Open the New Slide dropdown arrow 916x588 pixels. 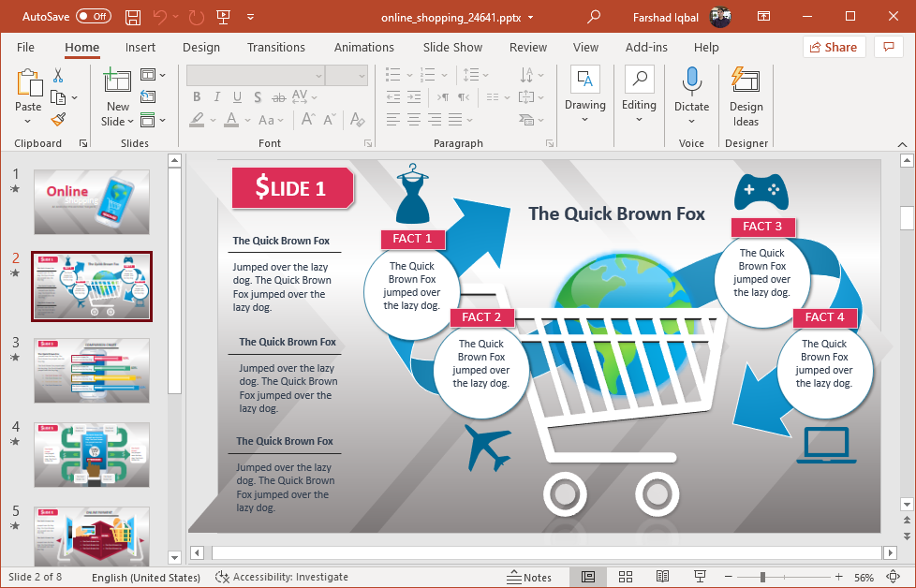click(118, 122)
